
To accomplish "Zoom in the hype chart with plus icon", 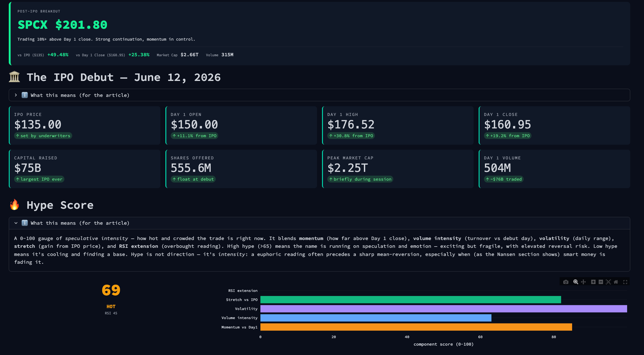I will (x=593, y=282).
